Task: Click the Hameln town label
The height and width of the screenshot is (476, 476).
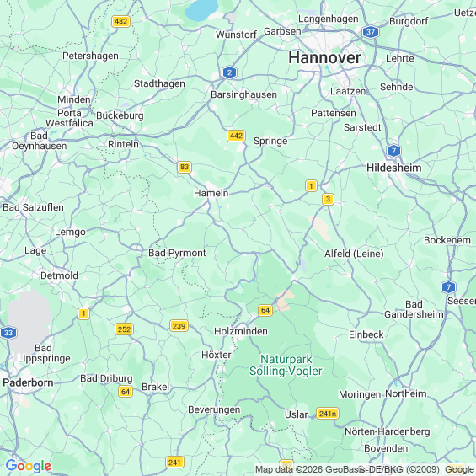Action: click(211, 193)
